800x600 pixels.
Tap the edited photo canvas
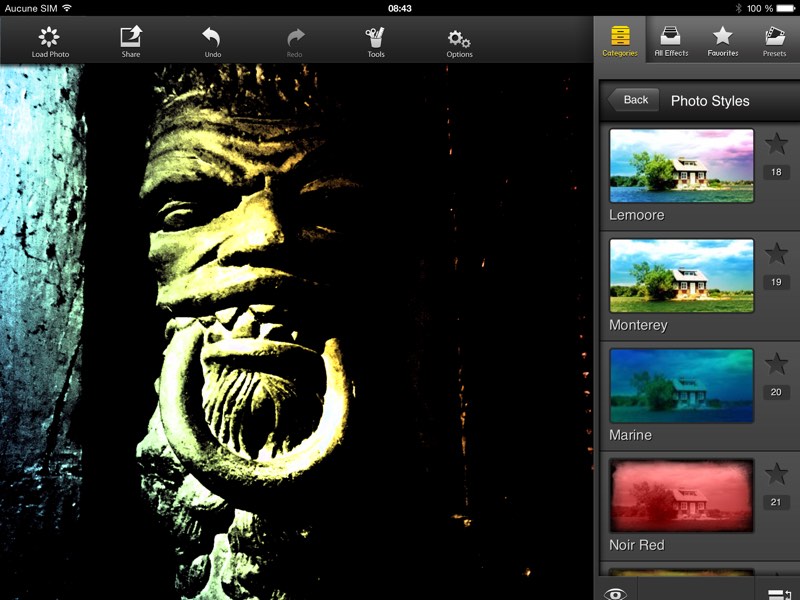coord(296,332)
